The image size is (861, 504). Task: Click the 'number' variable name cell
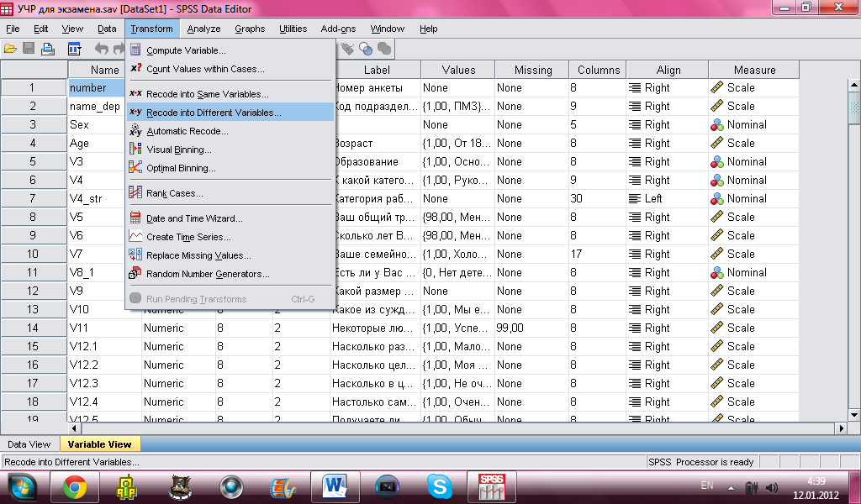pos(98,87)
